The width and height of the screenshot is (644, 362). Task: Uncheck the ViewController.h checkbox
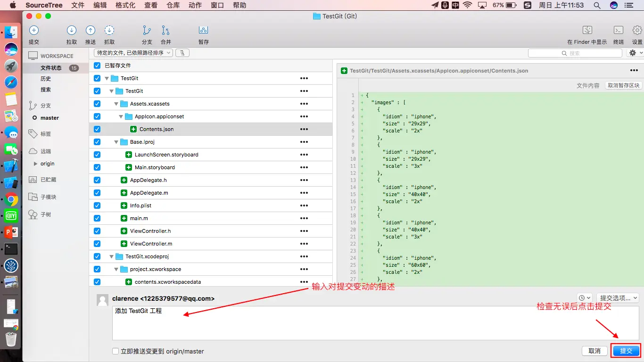tap(97, 231)
